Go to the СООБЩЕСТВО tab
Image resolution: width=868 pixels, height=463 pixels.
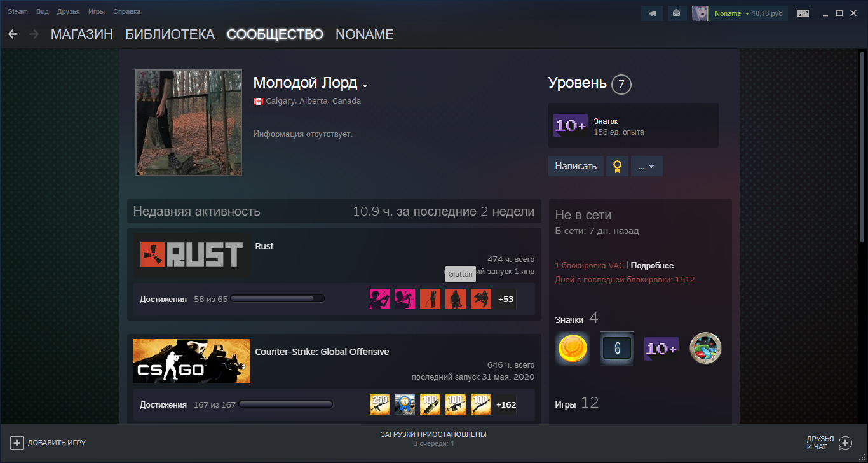coord(275,34)
